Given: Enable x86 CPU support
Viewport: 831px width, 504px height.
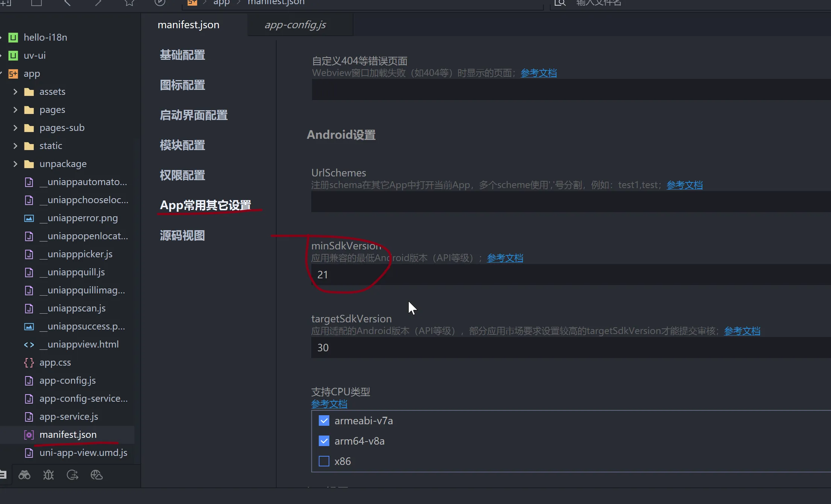Looking at the screenshot, I should point(324,461).
